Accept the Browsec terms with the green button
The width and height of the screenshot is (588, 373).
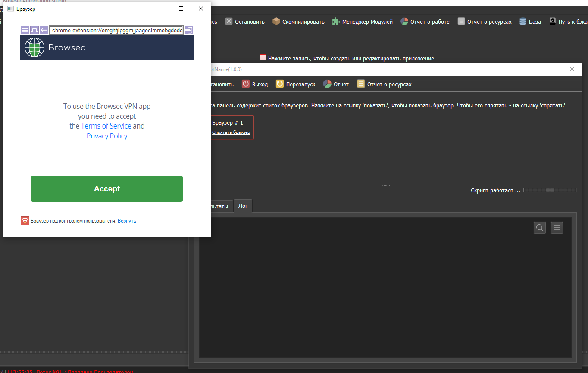coord(107,189)
